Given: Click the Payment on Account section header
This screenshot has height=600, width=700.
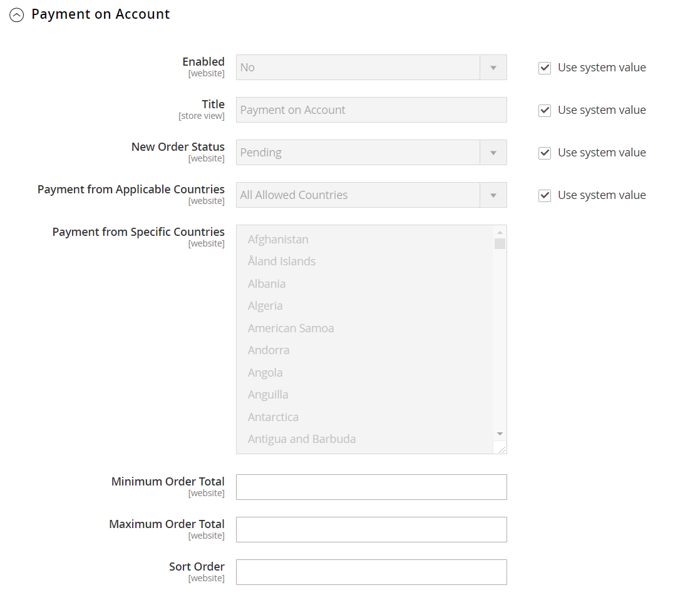Looking at the screenshot, I should [101, 14].
